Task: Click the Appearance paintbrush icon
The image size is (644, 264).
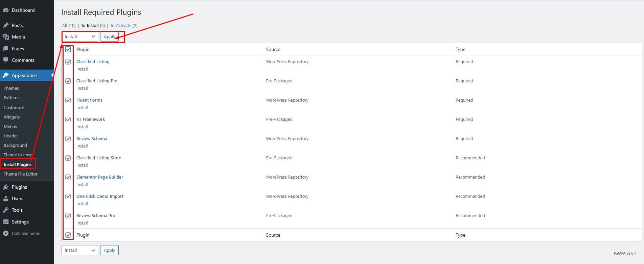Action: 6,75
